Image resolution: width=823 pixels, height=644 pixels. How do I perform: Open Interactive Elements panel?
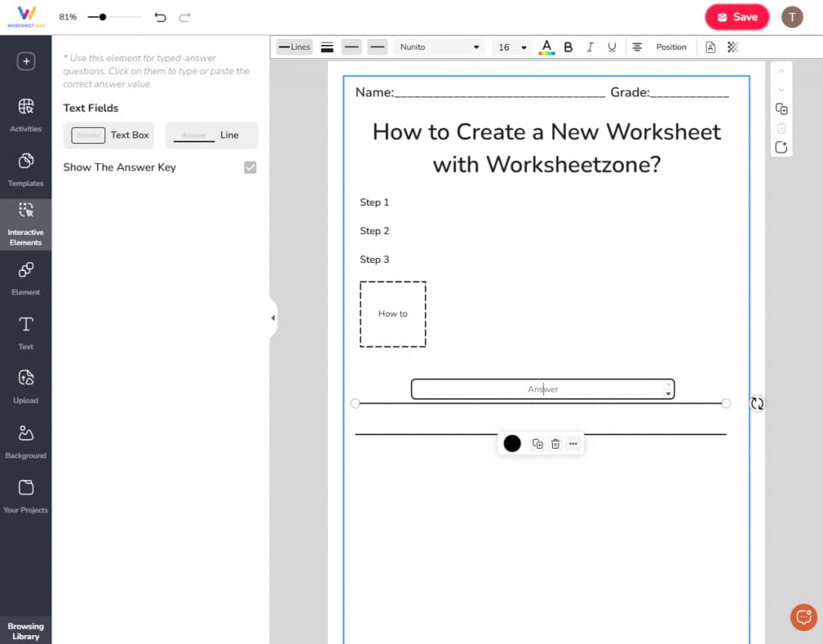click(26, 224)
